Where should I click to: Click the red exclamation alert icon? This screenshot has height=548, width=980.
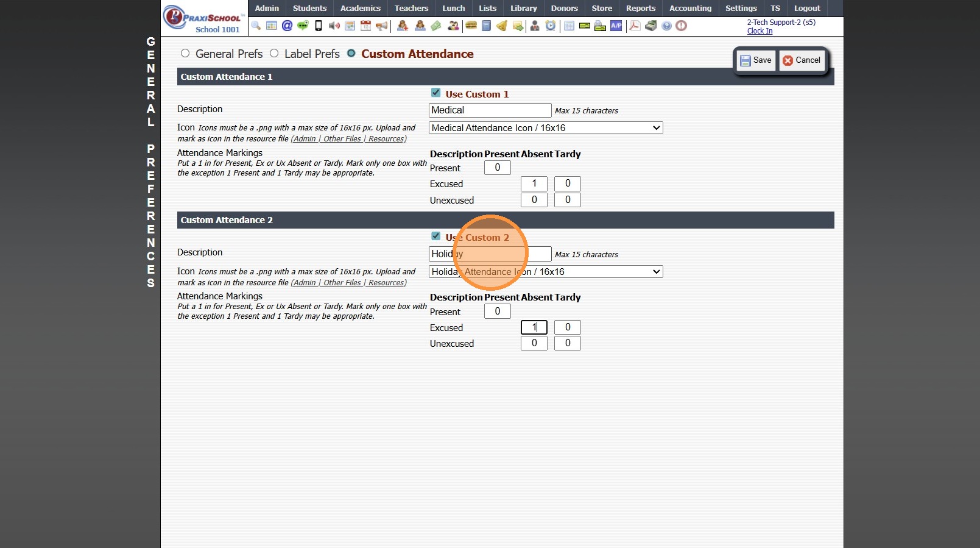682,26
